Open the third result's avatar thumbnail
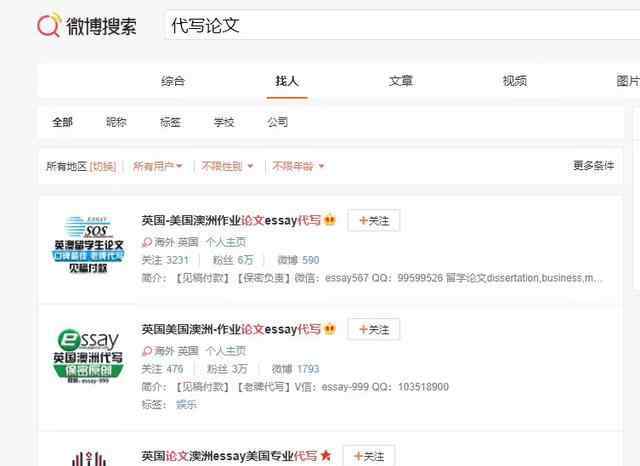Screen dimensions: 640x466 89,457
